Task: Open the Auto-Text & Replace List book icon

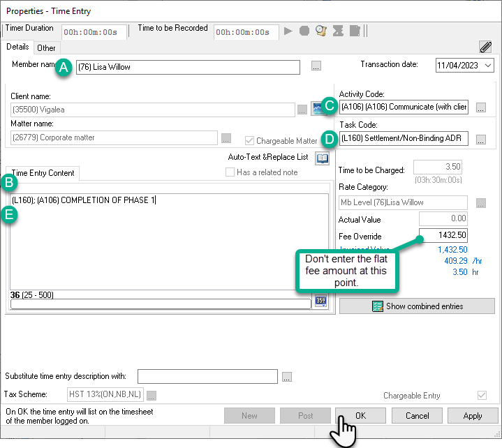Action: pyautogui.click(x=322, y=158)
